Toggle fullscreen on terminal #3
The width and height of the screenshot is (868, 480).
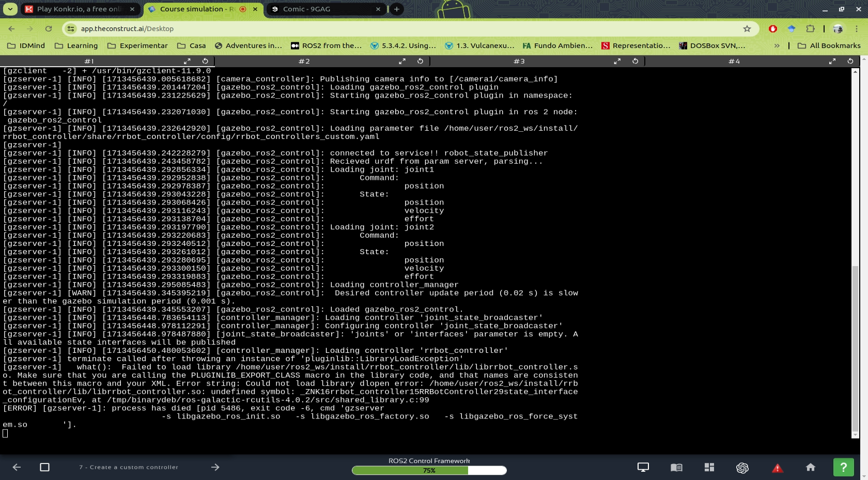(x=617, y=61)
